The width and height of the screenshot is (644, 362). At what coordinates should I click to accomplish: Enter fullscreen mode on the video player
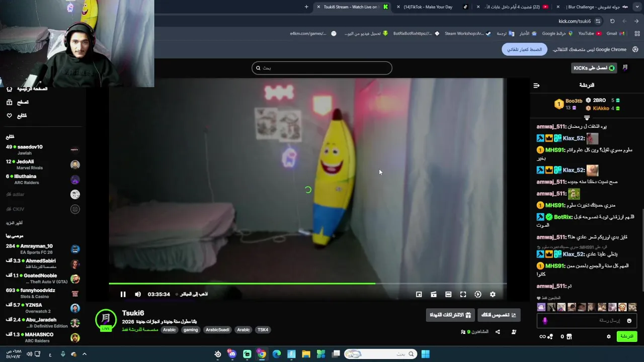tap(463, 295)
